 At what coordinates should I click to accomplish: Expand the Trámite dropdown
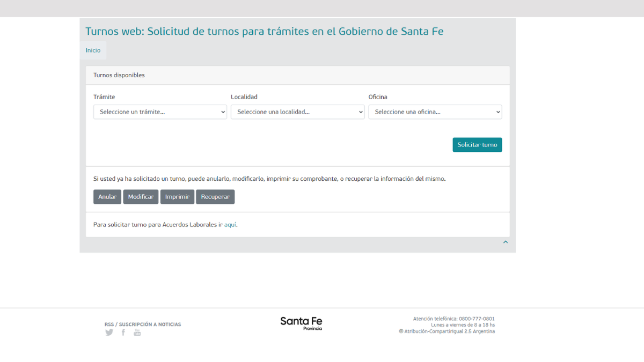pyautogui.click(x=160, y=112)
